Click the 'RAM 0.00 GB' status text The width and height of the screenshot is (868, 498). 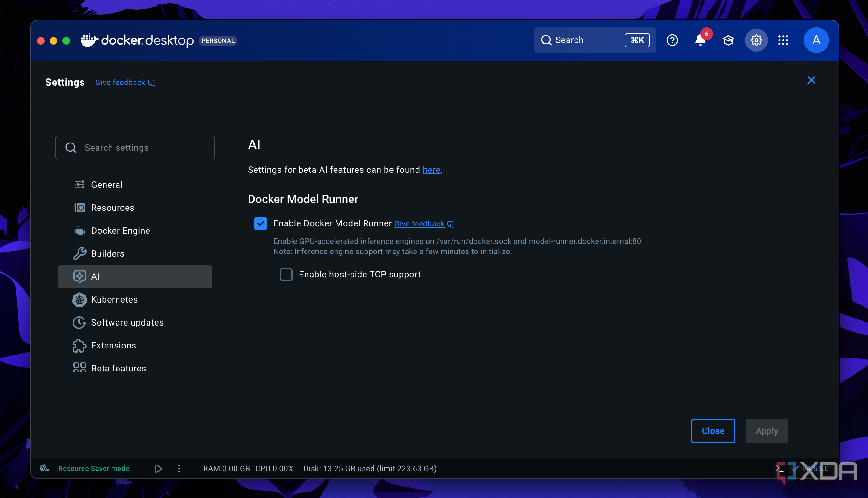pyautogui.click(x=226, y=469)
